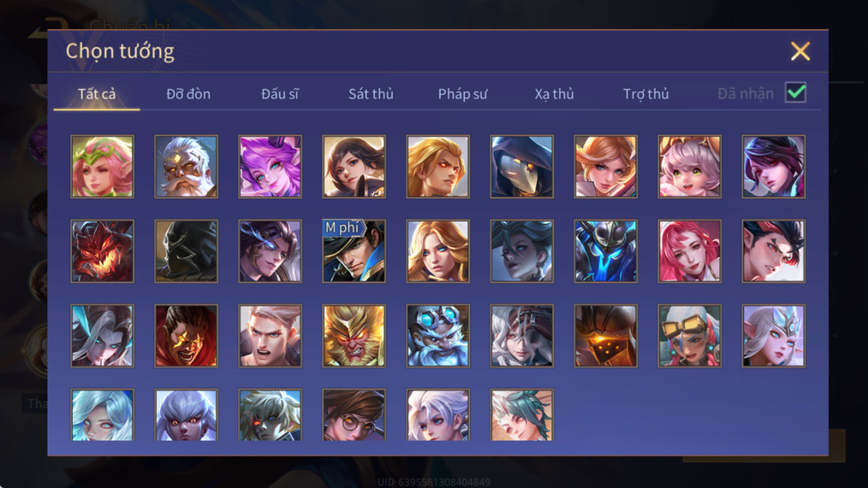
Task: Switch to the "Đấu sĩ" tab
Action: click(279, 94)
